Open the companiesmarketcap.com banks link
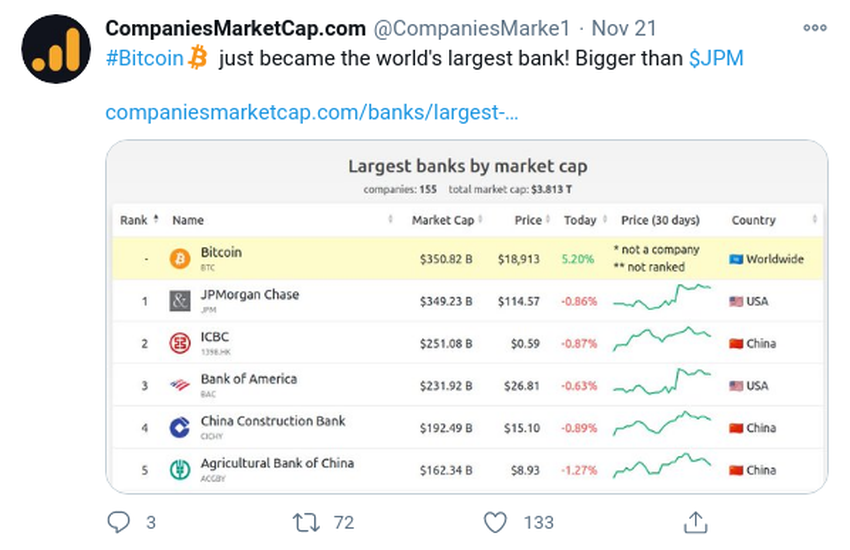Screen dimensions: 850x550 click(312, 112)
